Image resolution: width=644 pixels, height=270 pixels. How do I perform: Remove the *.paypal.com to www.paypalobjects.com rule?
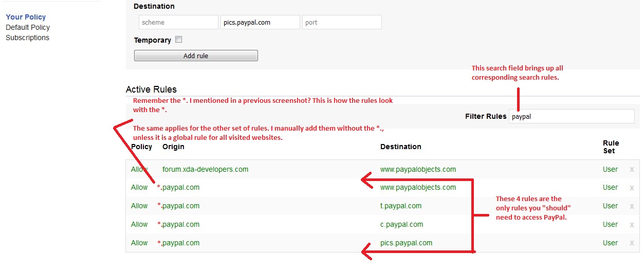pyautogui.click(x=632, y=188)
